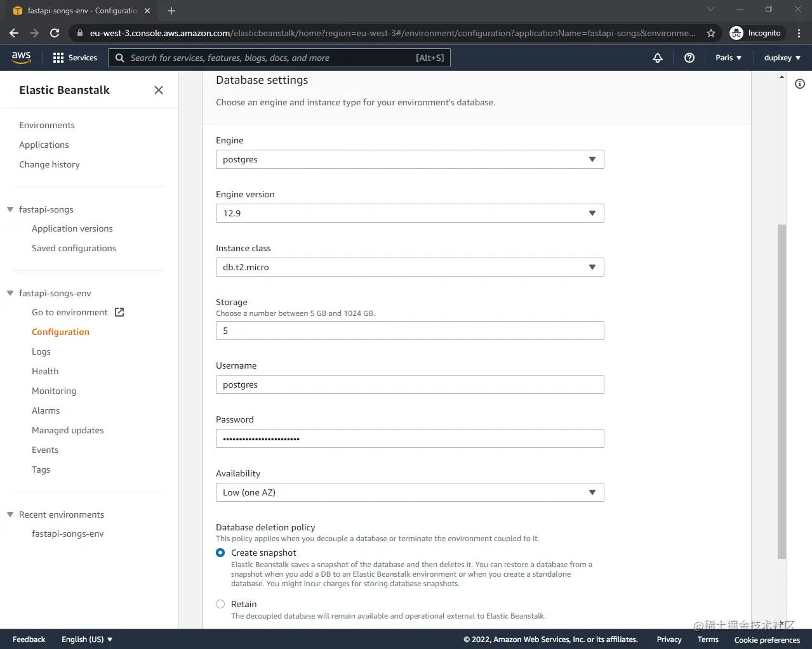Open the Services grid menu
812x649 pixels.
(x=75, y=58)
